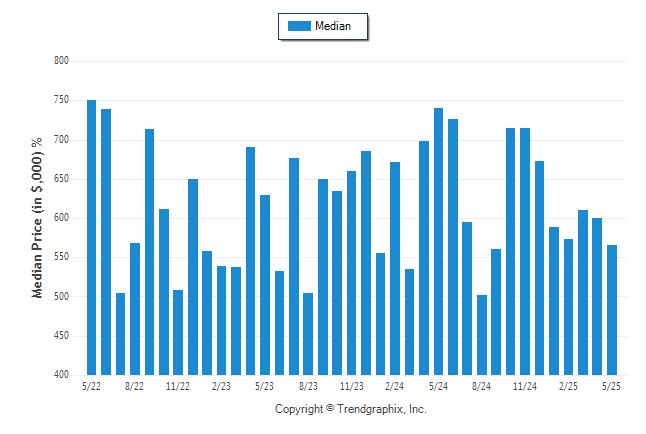Click the 11/22 bar

[x=178, y=332]
